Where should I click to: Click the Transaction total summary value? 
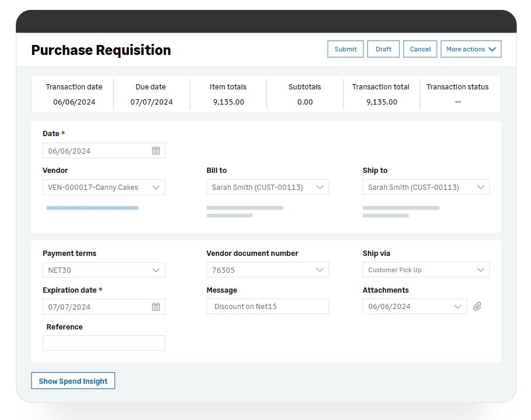click(x=381, y=102)
